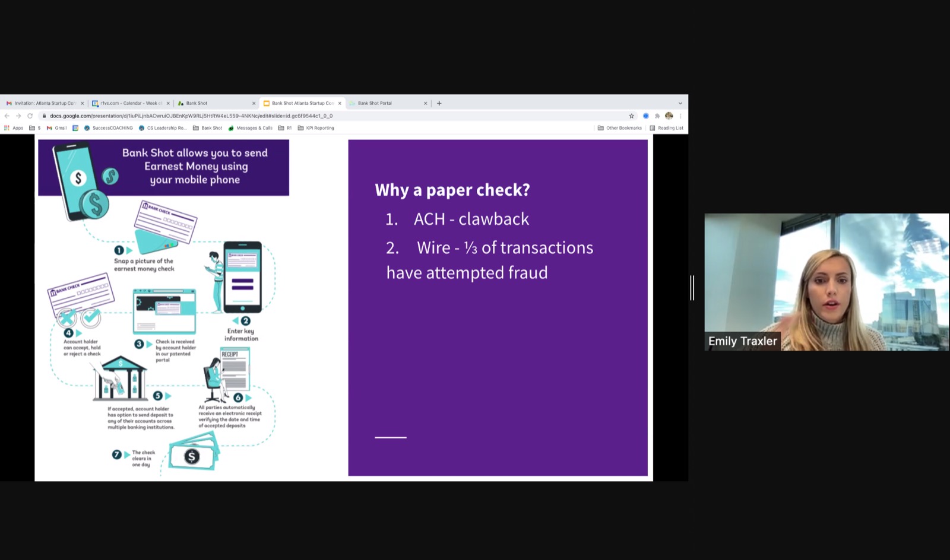950x560 pixels.
Task: Open the CS Leadership Ro... bookmark
Action: [x=163, y=128]
